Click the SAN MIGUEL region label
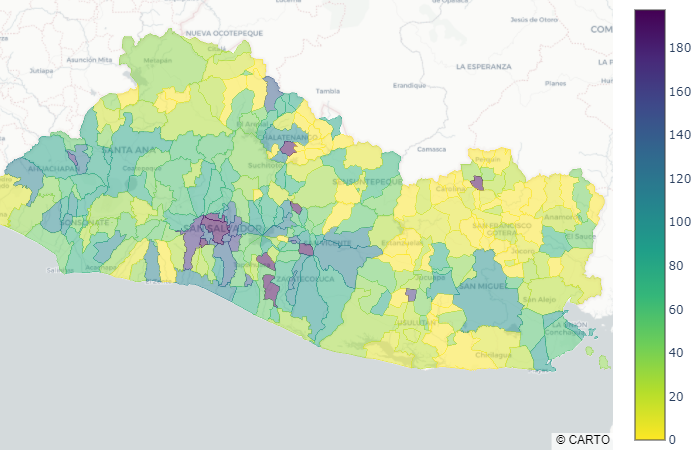 click(x=483, y=286)
